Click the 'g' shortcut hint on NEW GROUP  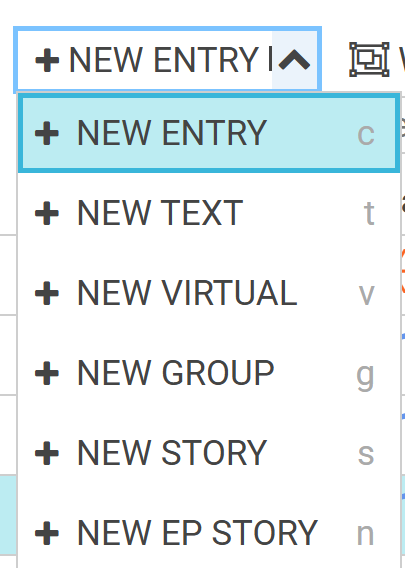(x=365, y=377)
